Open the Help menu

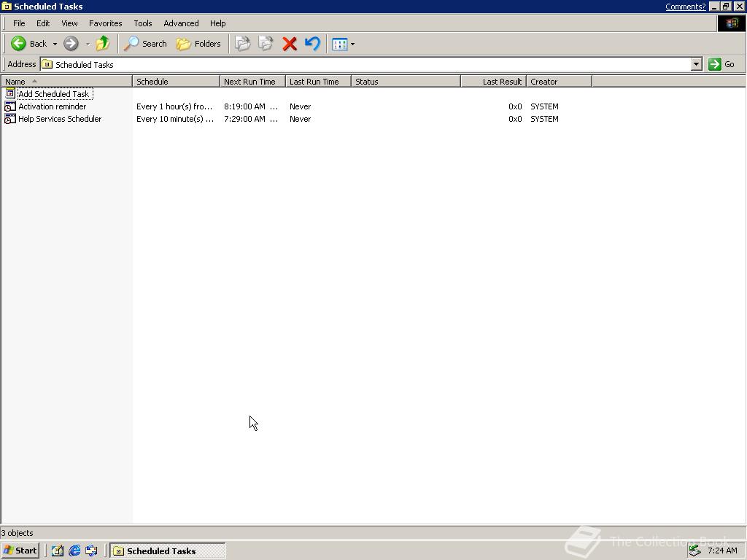(x=217, y=23)
